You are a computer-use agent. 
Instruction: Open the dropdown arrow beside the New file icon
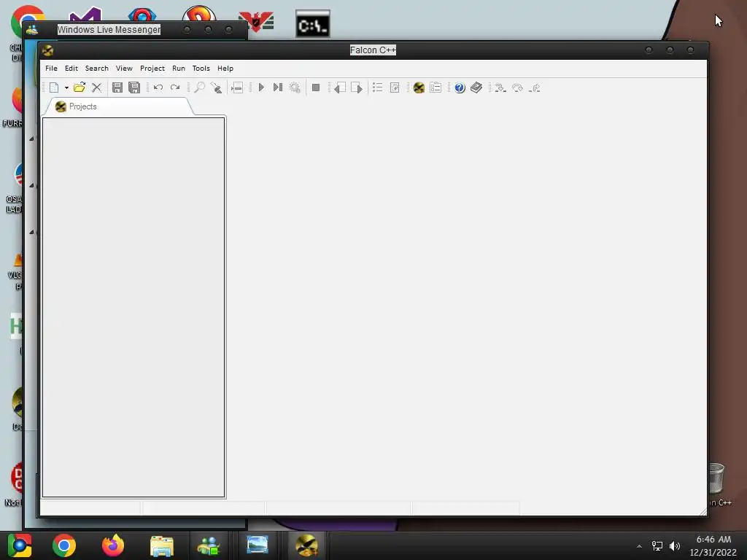pos(66,88)
